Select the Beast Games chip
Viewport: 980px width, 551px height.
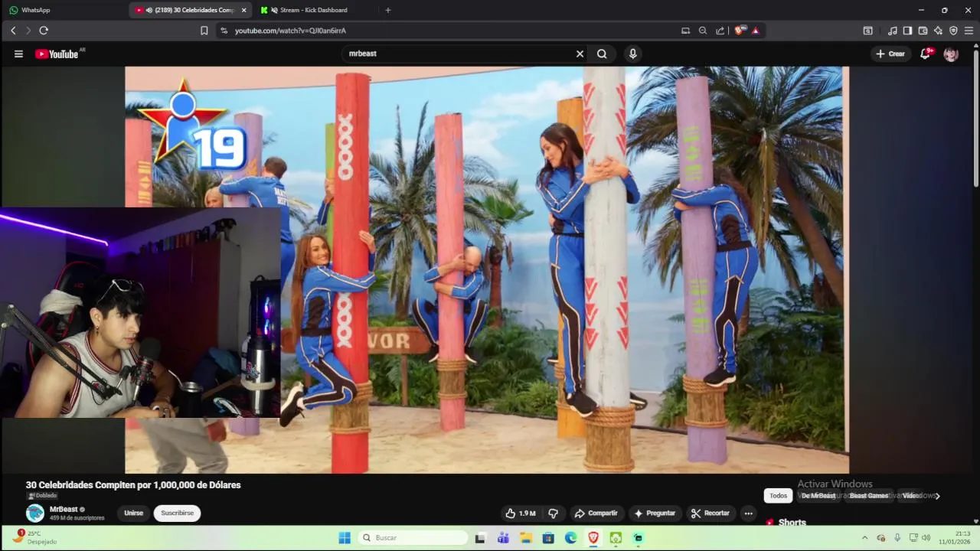coord(869,496)
